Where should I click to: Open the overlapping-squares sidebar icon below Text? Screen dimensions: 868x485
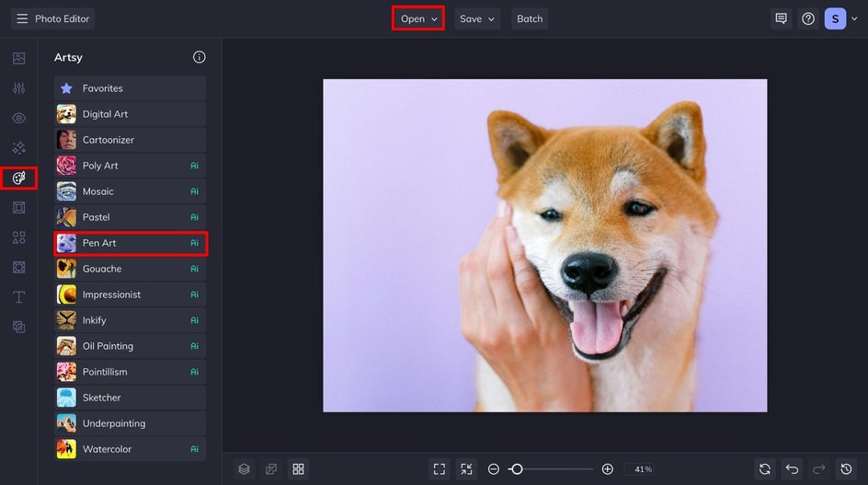(x=18, y=327)
